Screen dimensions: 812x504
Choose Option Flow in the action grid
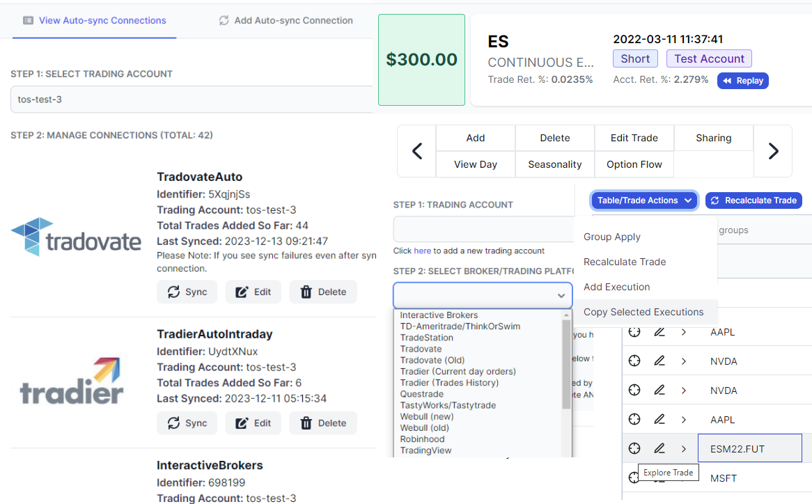tap(634, 164)
